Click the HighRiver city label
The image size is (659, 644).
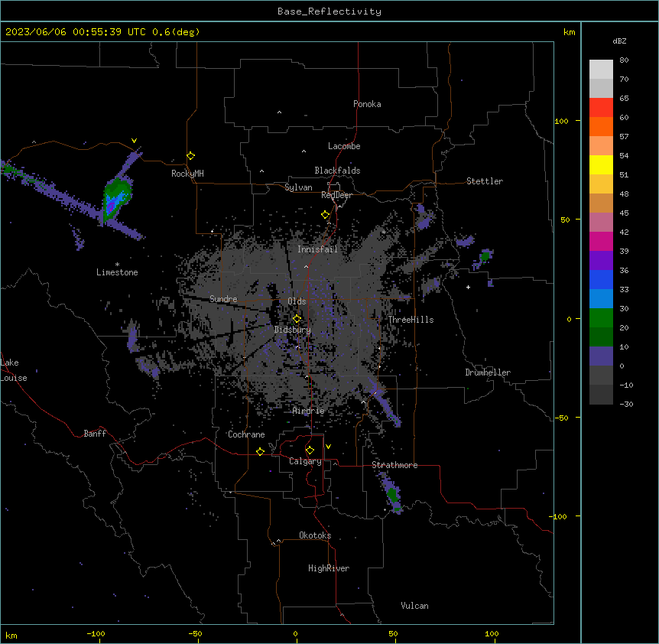[329, 568]
